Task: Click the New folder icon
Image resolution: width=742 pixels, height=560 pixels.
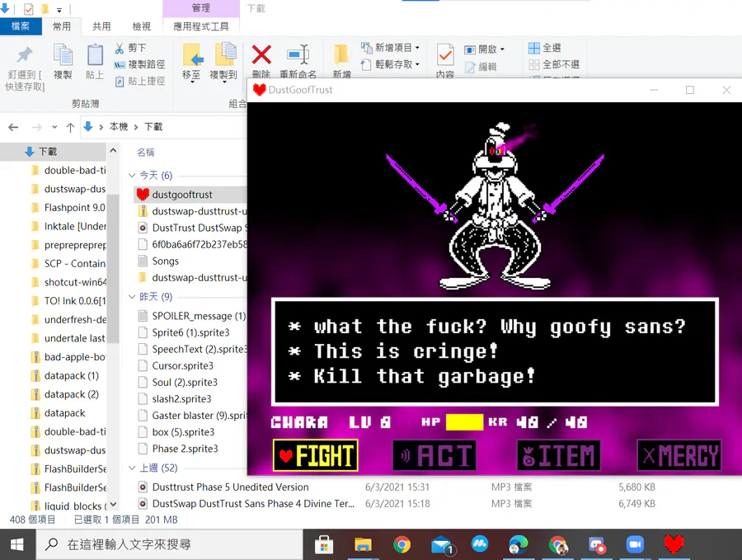Action: 340,54
